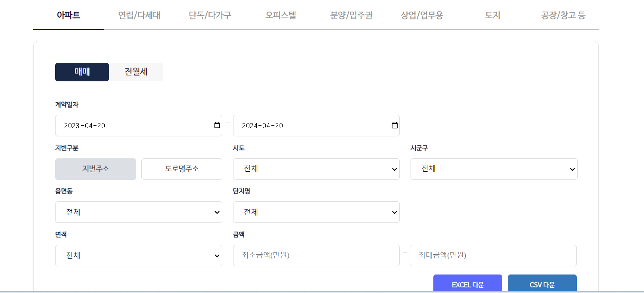
Task: Select 지번주소 address mode
Action: click(95, 169)
